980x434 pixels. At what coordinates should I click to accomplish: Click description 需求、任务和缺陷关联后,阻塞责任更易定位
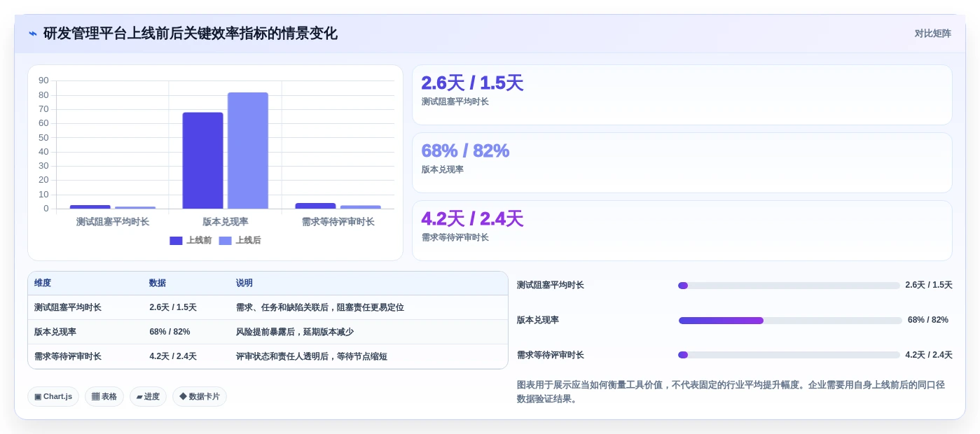320,307
